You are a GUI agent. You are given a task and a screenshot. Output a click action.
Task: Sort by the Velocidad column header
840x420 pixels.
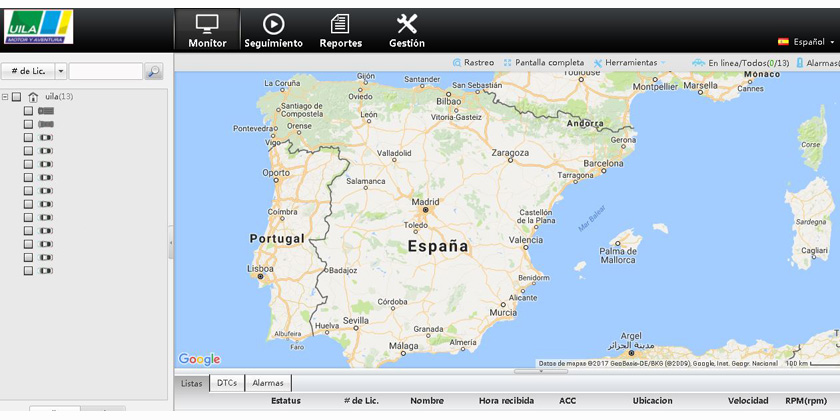(748, 401)
